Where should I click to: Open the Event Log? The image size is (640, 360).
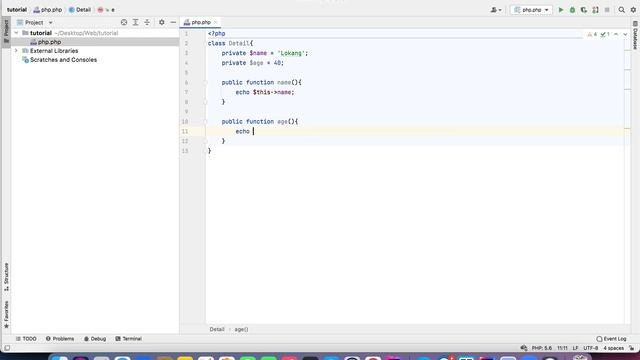point(611,339)
